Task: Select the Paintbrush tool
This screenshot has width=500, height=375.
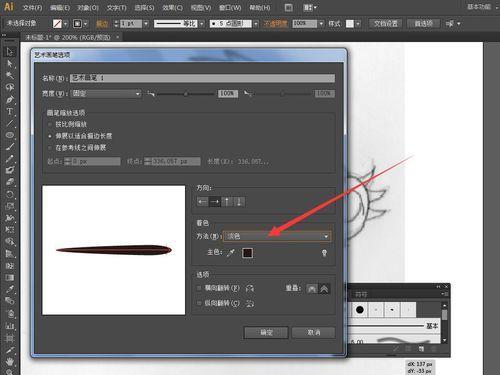Action: click(x=10, y=147)
